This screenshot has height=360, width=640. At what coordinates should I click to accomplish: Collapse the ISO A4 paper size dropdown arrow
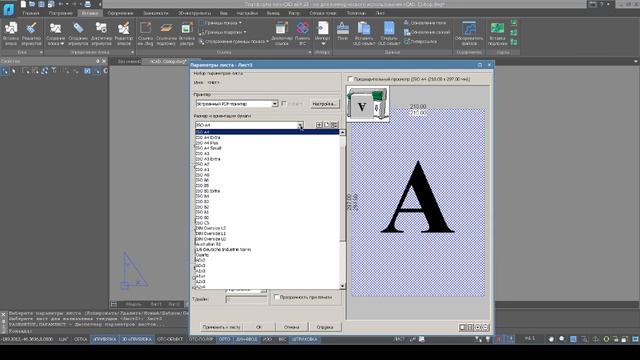300,125
